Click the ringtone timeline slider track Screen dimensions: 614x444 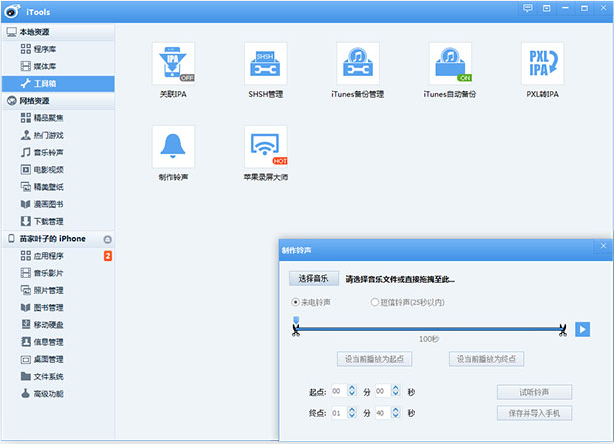(x=429, y=329)
